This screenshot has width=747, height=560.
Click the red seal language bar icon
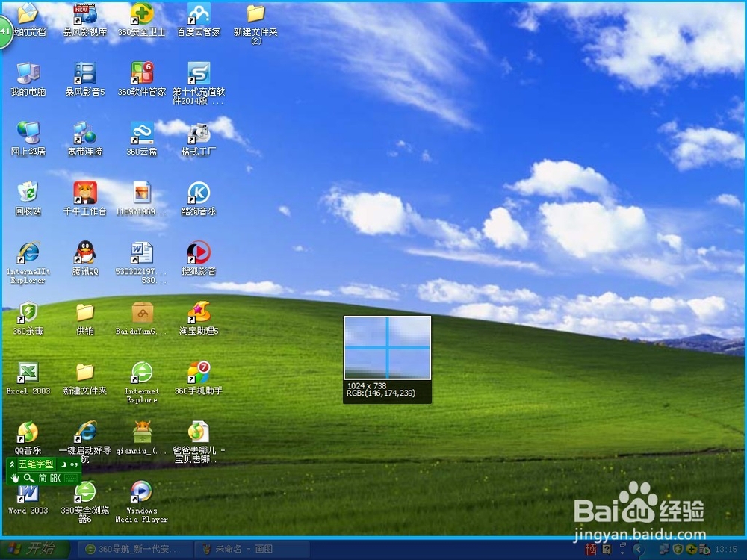click(x=591, y=550)
